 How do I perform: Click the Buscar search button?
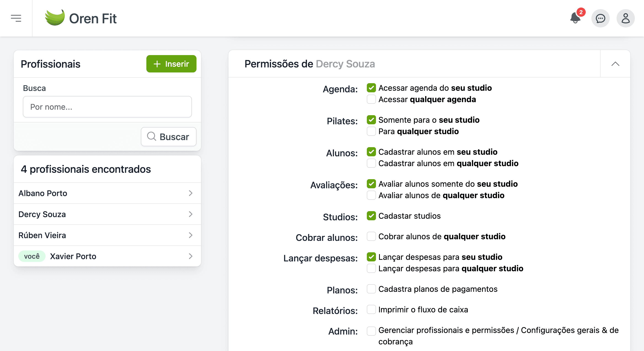click(169, 137)
